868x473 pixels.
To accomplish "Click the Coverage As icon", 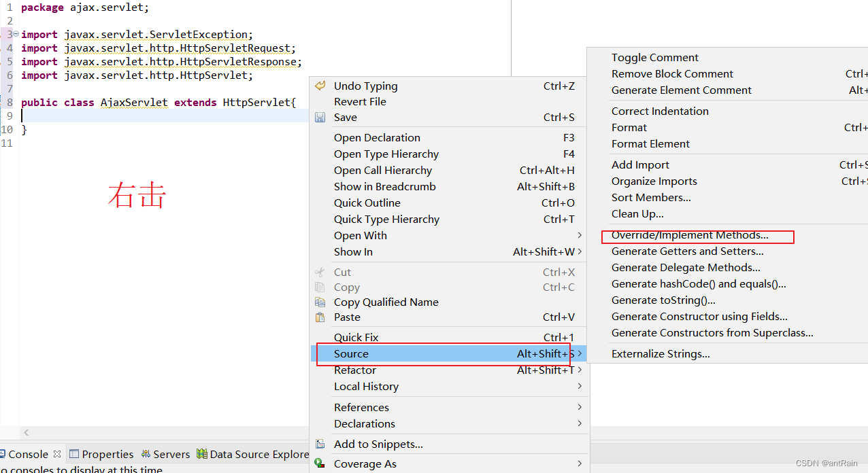I will pos(320,463).
